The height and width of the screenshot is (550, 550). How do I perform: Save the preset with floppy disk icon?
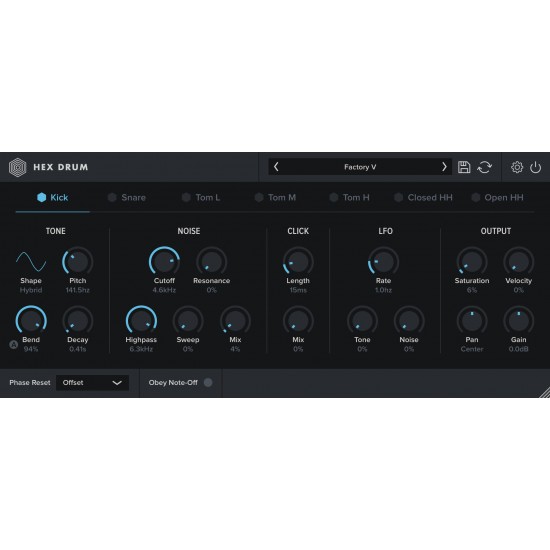tap(464, 167)
